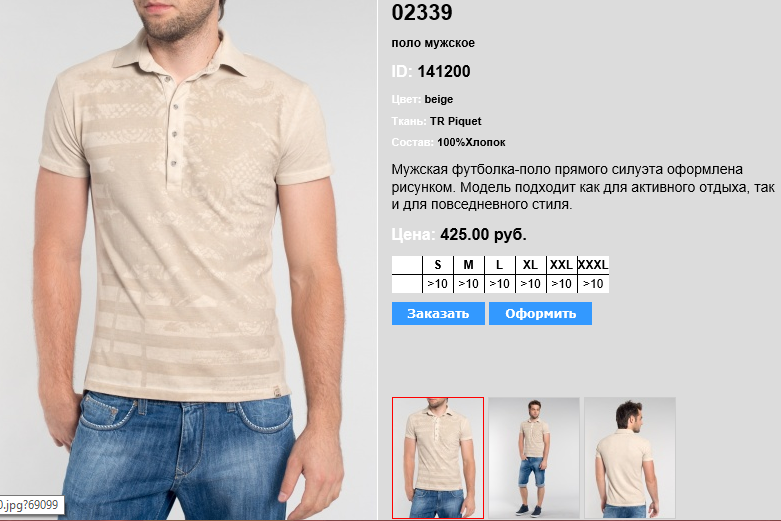Click the .jpg?69099 tooltip label
The image size is (781, 521).
[x=29, y=505]
